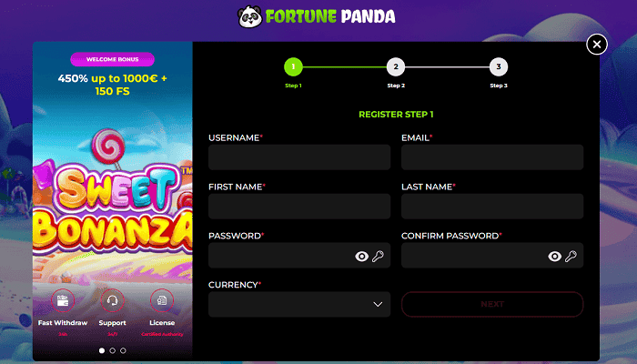This screenshot has width=637, height=364.
Task: Click into the Username field
Action: [299, 157]
